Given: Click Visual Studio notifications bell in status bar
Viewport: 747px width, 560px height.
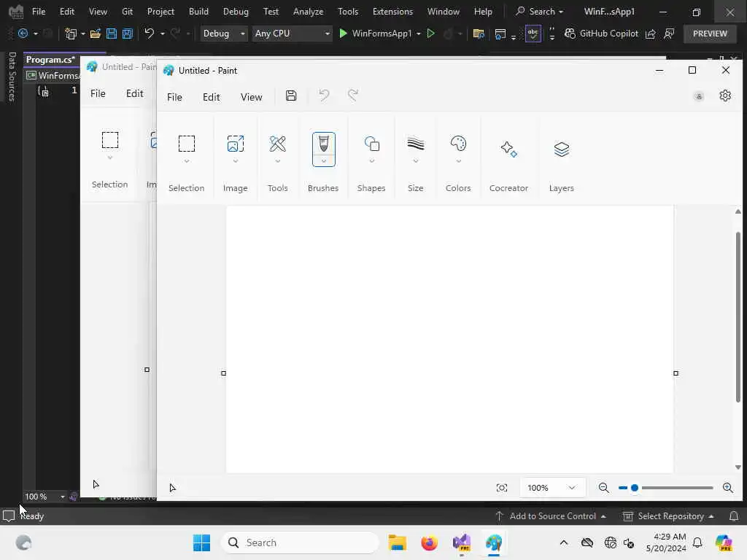Looking at the screenshot, I should 734,516.
